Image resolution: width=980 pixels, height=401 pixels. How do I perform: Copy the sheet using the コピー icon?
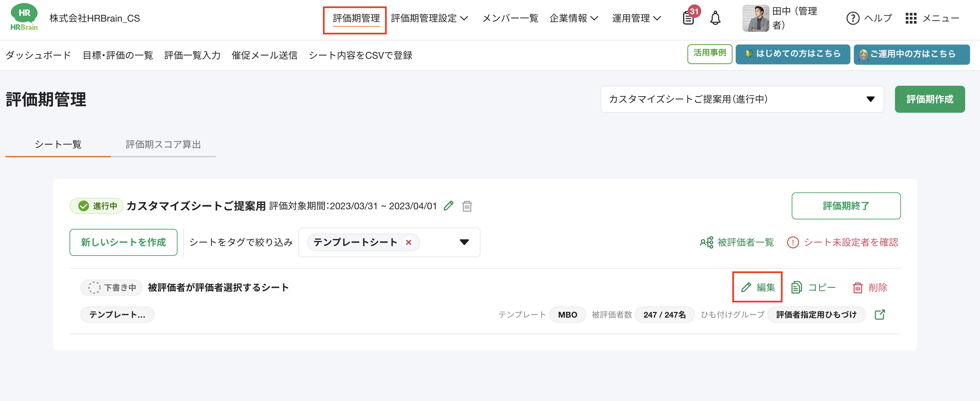(797, 287)
